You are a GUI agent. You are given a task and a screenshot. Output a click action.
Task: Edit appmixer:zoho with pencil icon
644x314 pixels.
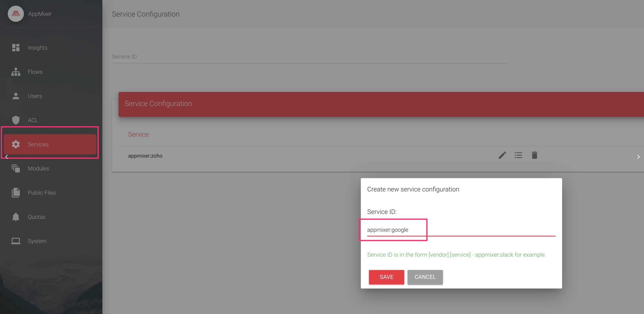tap(502, 155)
